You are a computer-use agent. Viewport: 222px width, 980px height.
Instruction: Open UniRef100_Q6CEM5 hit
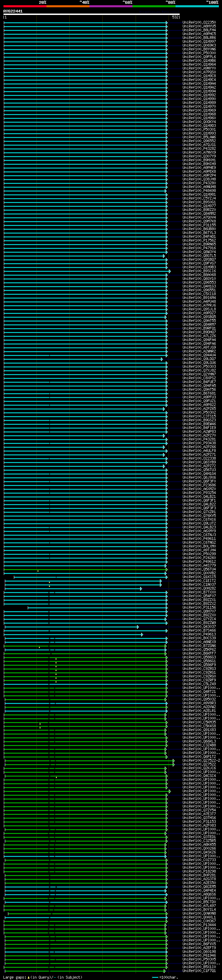[x=199, y=887]
